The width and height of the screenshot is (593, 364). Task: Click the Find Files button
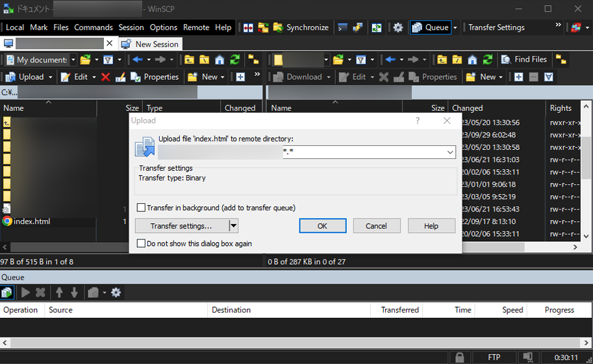pos(524,60)
